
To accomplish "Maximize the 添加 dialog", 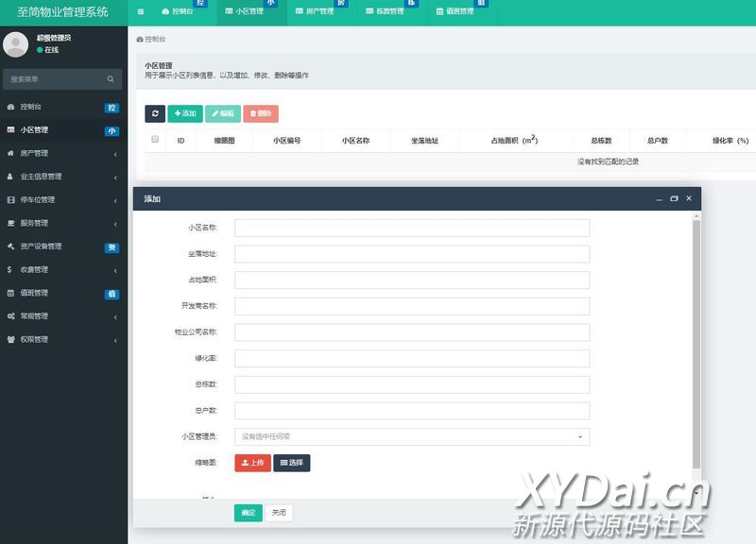I will pos(674,198).
